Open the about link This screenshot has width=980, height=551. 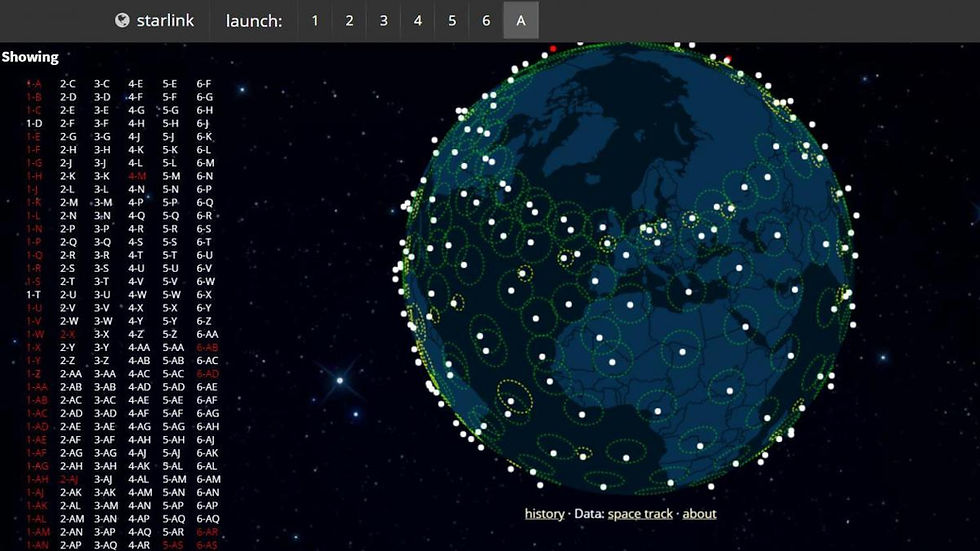(699, 514)
